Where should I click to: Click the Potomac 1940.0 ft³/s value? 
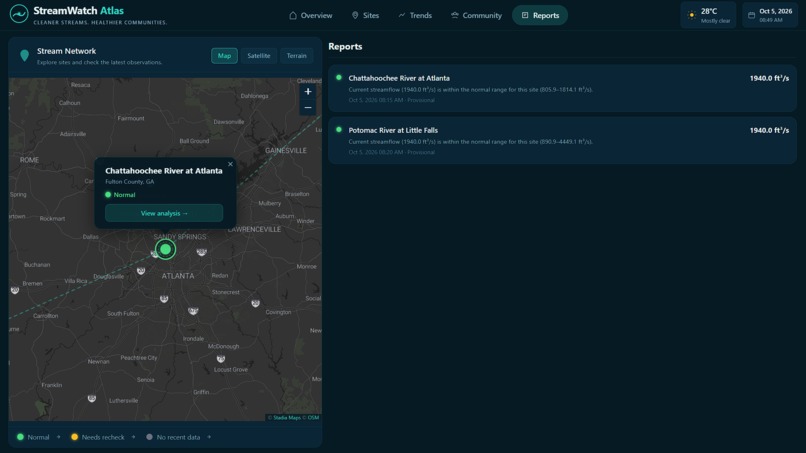769,130
